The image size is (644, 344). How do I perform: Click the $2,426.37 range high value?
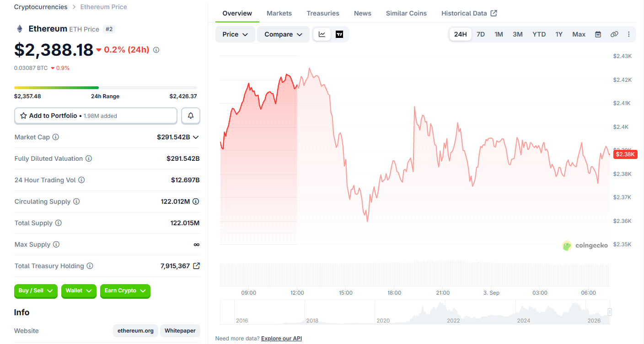(183, 96)
